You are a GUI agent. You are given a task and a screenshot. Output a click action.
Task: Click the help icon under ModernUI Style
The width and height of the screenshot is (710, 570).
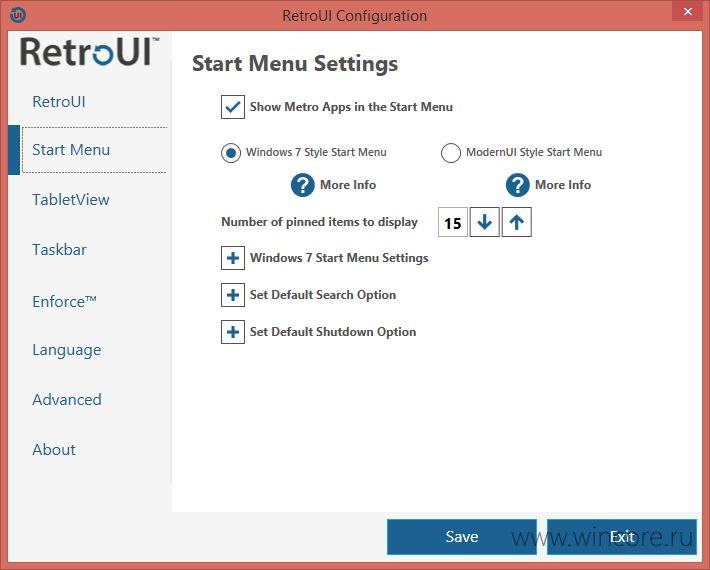(x=518, y=185)
